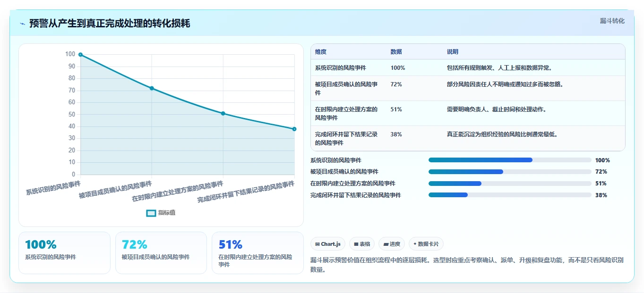Click the chart data point at 72
This screenshot has height=293, width=644.
[152, 88]
